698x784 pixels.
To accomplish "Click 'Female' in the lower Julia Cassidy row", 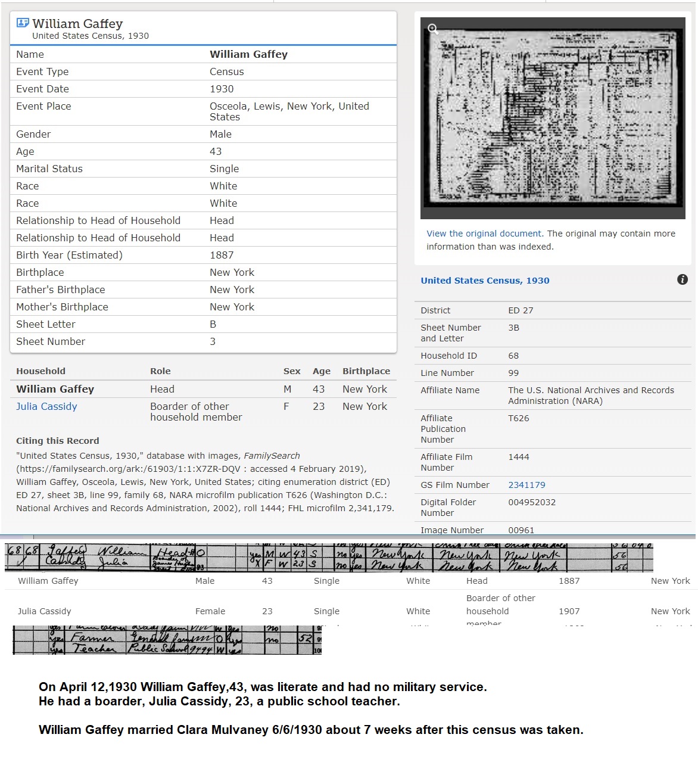I will (x=210, y=611).
